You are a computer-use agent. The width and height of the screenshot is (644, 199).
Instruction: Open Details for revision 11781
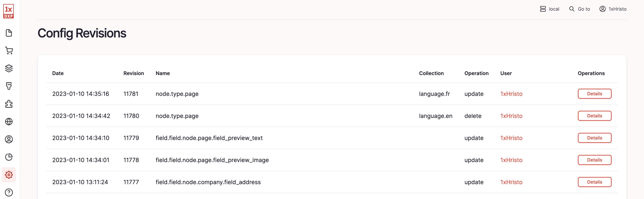point(594,94)
